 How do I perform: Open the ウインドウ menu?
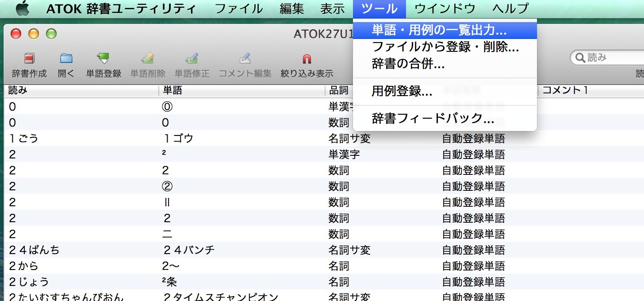coord(445,8)
